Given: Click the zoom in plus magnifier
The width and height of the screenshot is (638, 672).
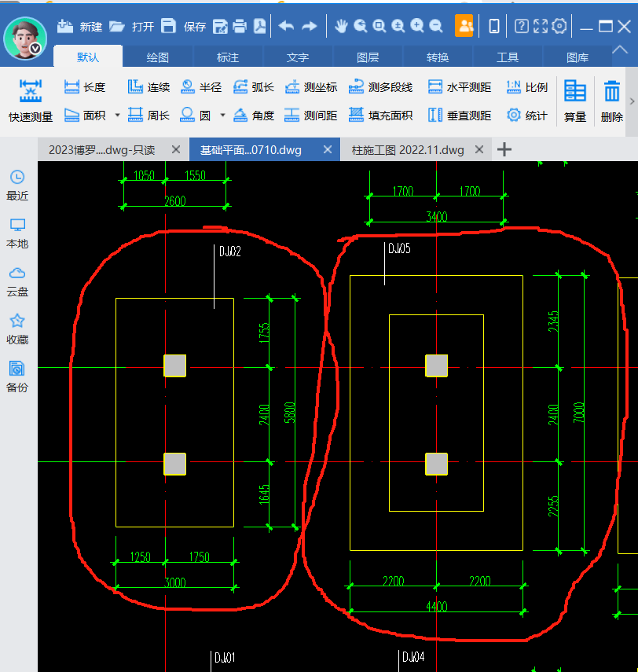Looking at the screenshot, I should (x=417, y=27).
